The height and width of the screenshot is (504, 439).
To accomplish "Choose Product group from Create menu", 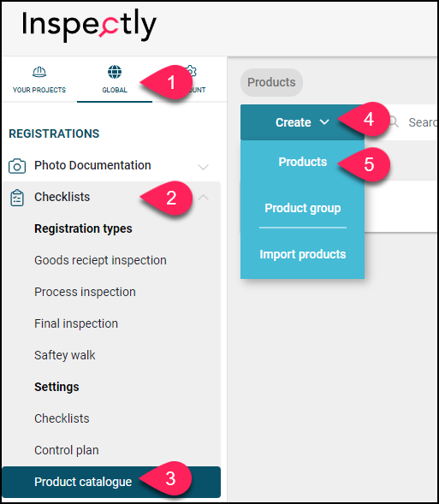I will click(x=302, y=208).
